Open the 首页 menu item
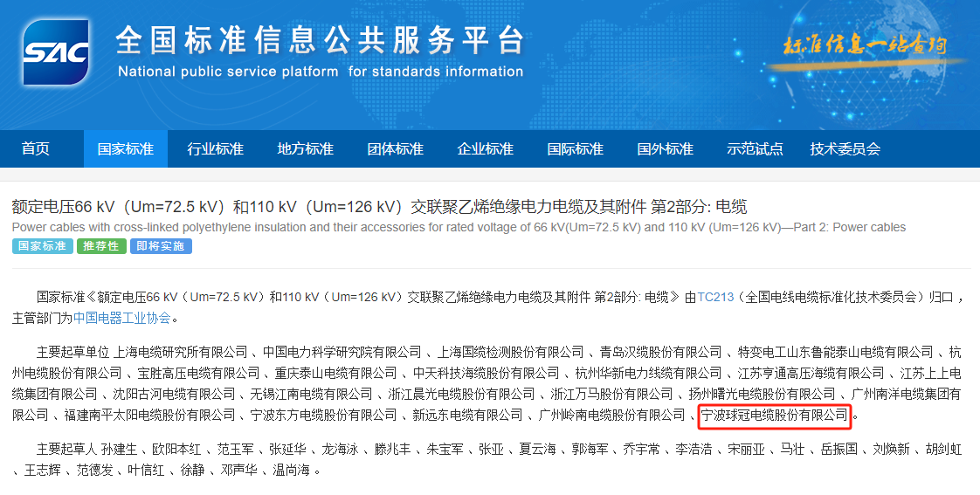The height and width of the screenshot is (495, 980). 36,148
